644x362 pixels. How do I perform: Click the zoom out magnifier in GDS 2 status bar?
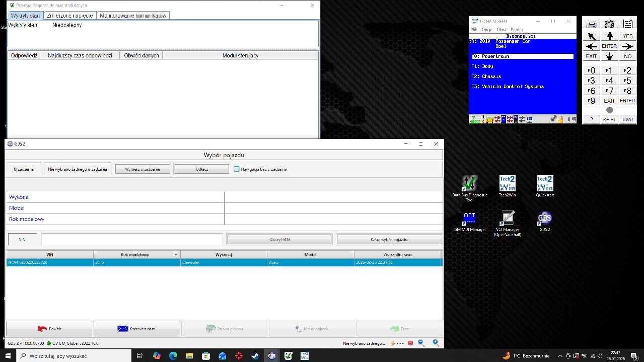(421, 343)
